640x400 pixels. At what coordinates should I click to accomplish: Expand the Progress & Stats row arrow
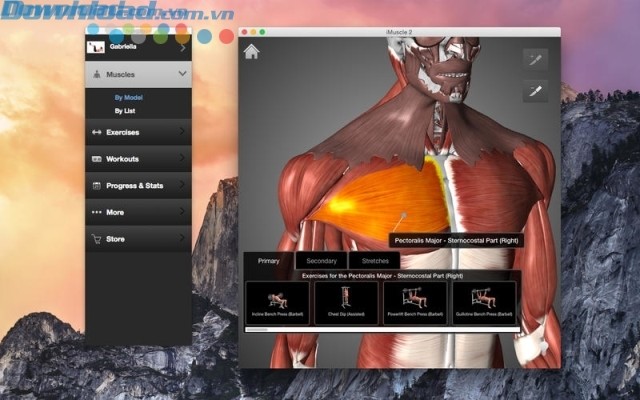[x=182, y=184]
